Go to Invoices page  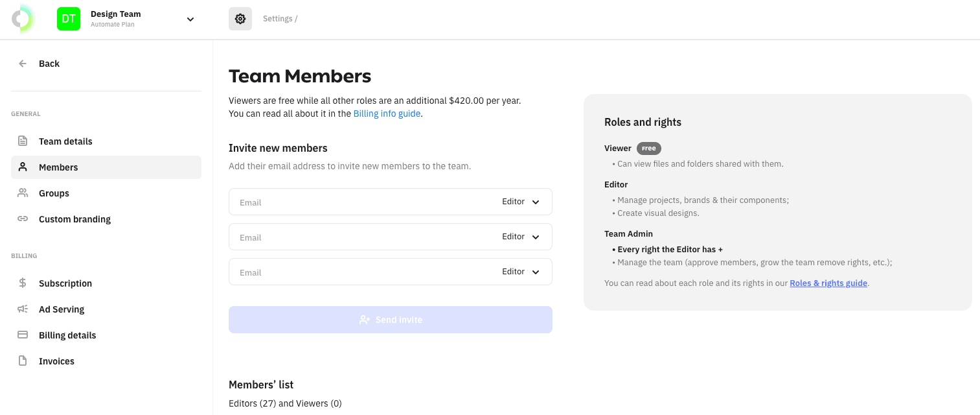(56, 361)
